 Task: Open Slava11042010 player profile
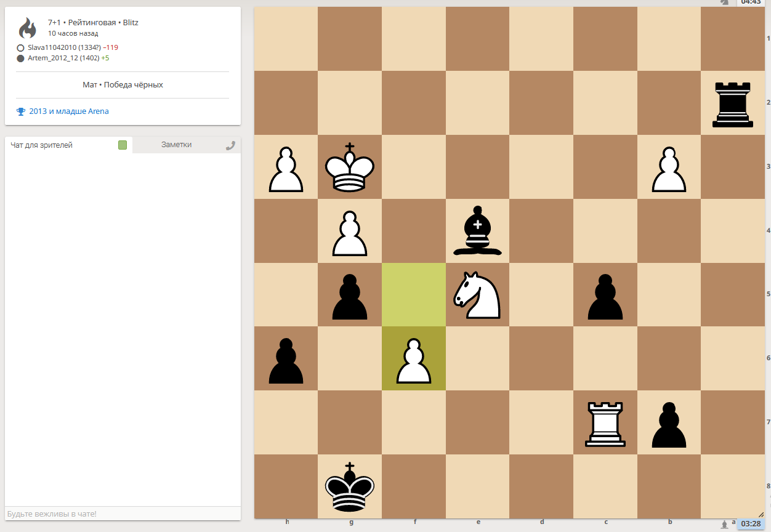(52, 47)
